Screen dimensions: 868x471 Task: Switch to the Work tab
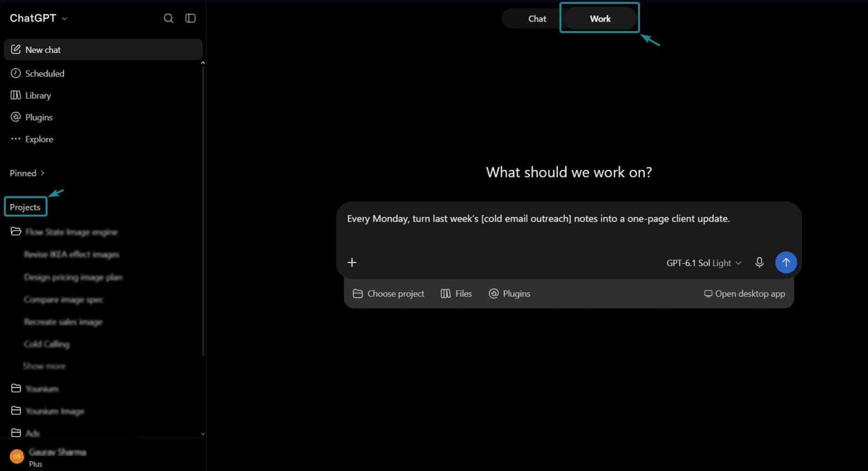click(x=600, y=19)
